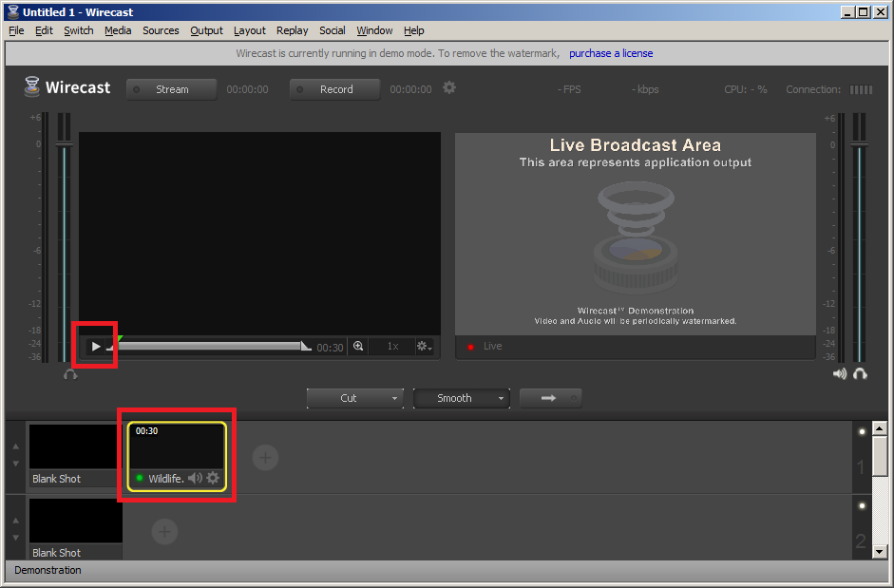This screenshot has height=588, width=894.
Task: Play the preview clip
Action: (x=96, y=346)
